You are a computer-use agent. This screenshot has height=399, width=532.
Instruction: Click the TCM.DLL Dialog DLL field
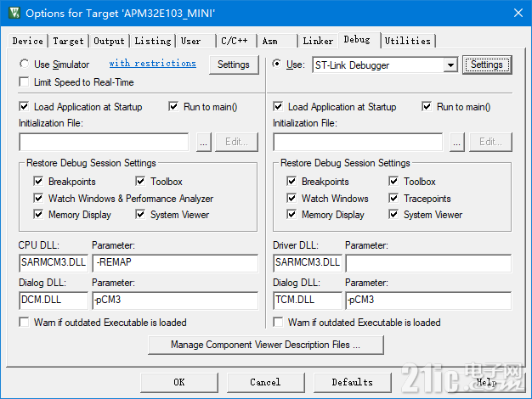click(308, 301)
